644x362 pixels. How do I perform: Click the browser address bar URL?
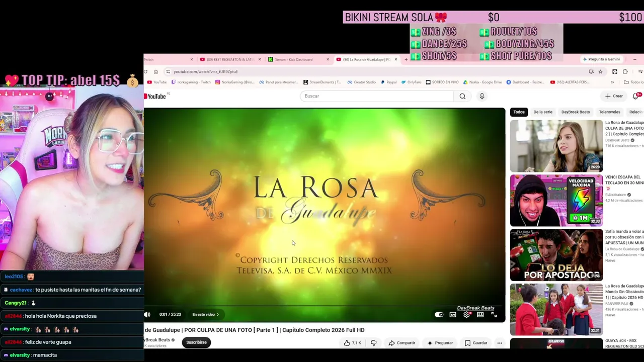[206, 71]
